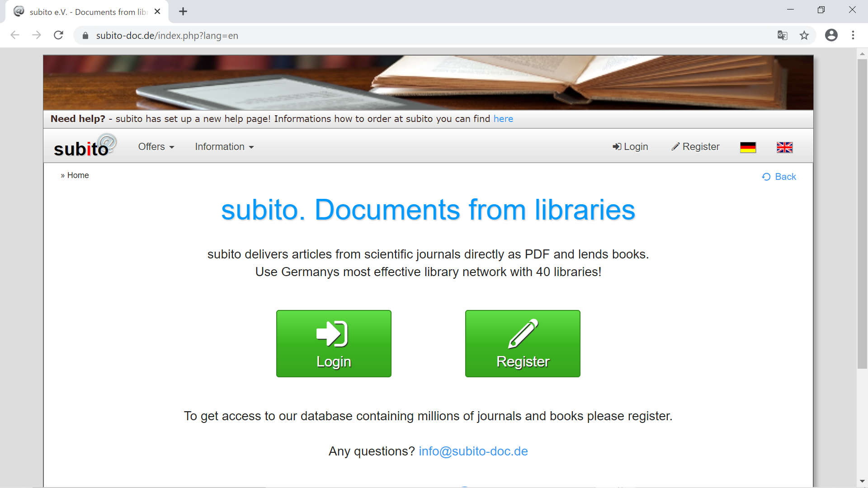Viewport: 868px width, 488px height.
Task: Click the vertical scrollbar thumb
Action: (x=862, y=214)
